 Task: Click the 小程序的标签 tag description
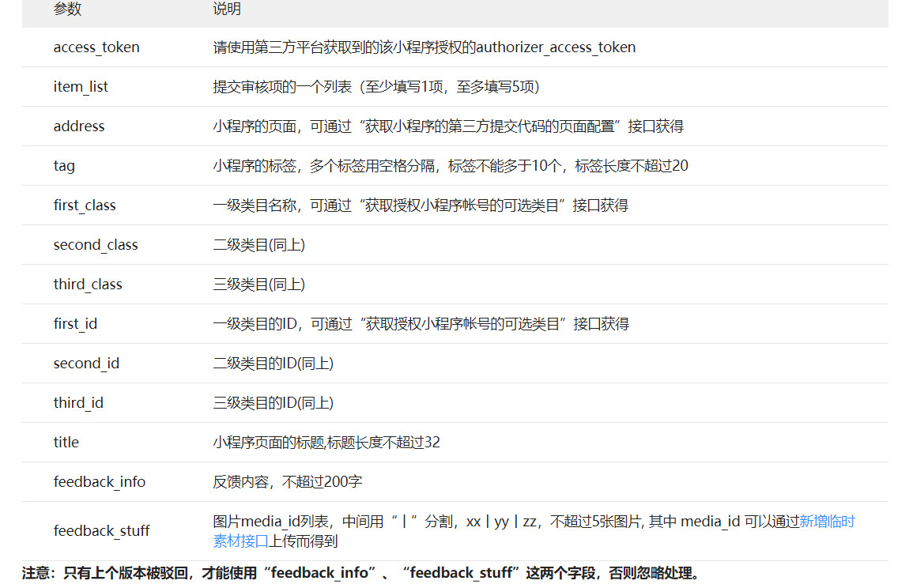point(450,166)
